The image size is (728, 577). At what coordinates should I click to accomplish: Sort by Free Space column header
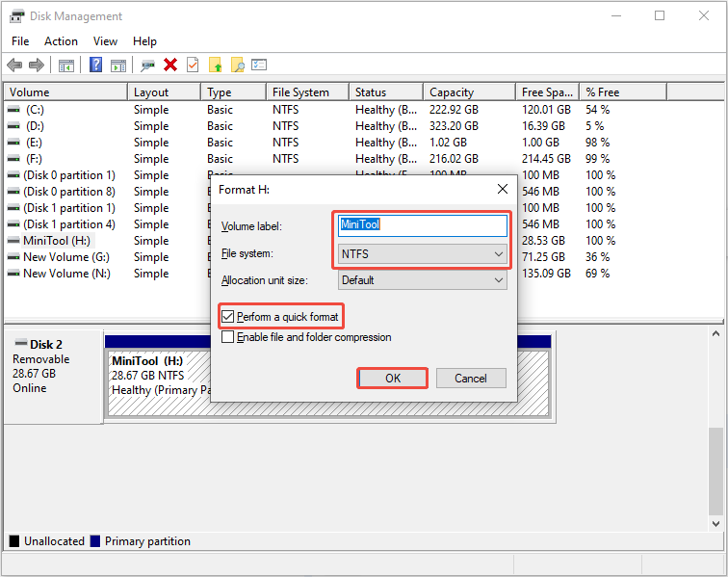click(x=547, y=92)
